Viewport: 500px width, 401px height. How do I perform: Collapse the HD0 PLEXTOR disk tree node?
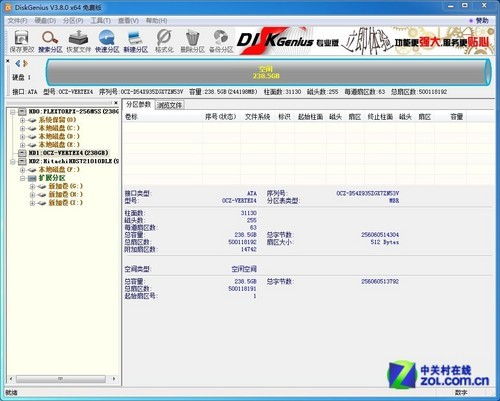tap(13, 112)
